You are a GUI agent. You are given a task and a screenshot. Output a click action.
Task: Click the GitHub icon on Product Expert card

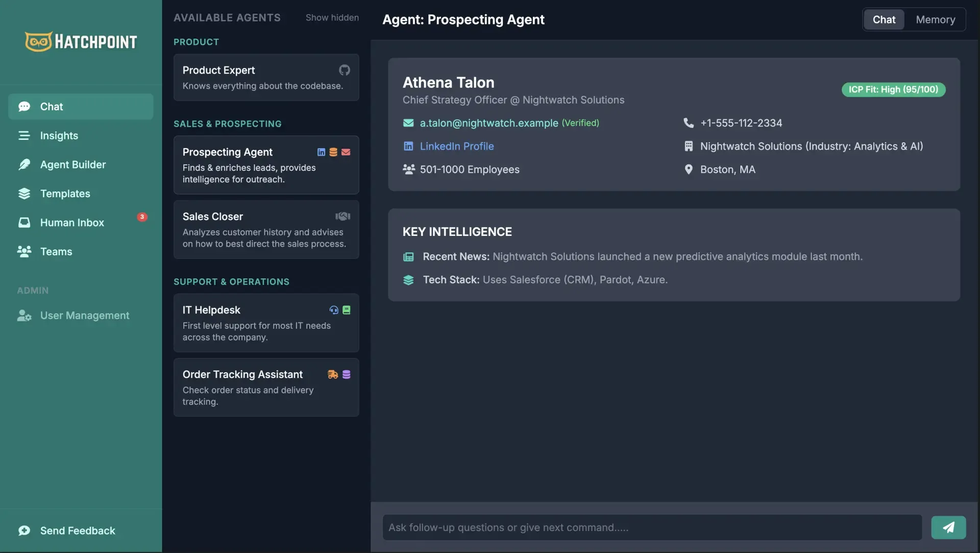pos(345,70)
